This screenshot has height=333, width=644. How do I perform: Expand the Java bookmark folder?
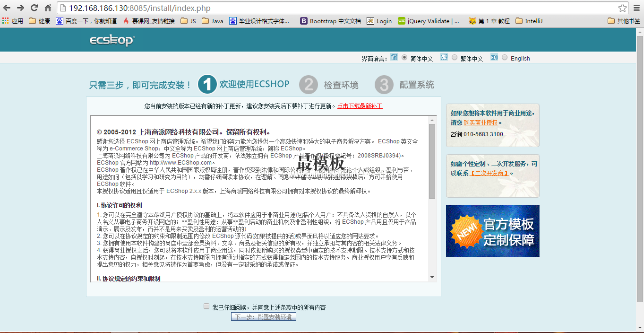click(x=213, y=21)
